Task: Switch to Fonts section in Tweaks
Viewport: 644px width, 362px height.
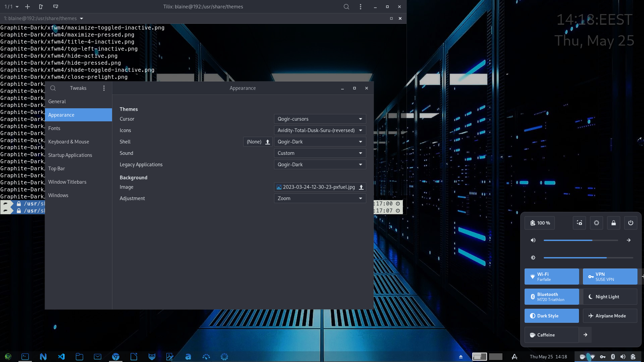Action: [x=54, y=128]
